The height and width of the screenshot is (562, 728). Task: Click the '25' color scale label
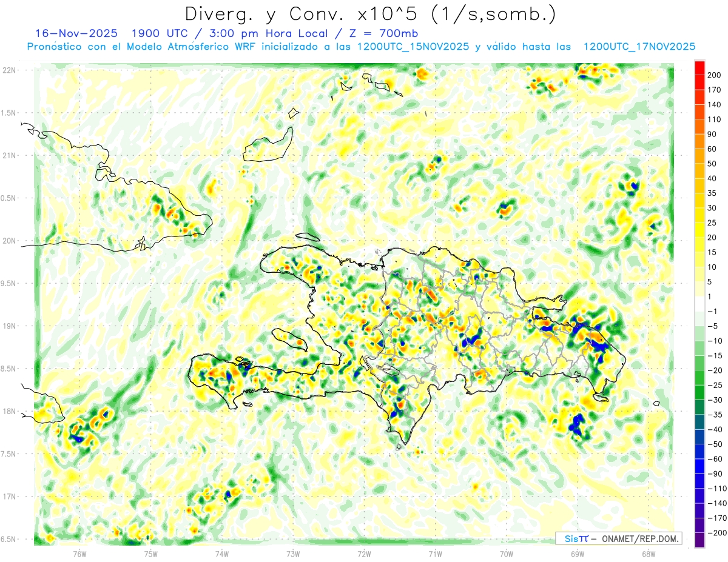712,222
